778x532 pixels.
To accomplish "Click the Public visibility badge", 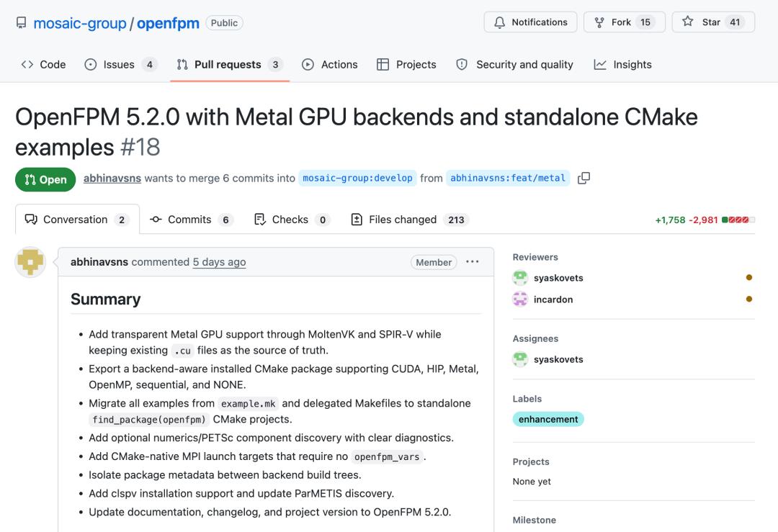I will 224,23.
